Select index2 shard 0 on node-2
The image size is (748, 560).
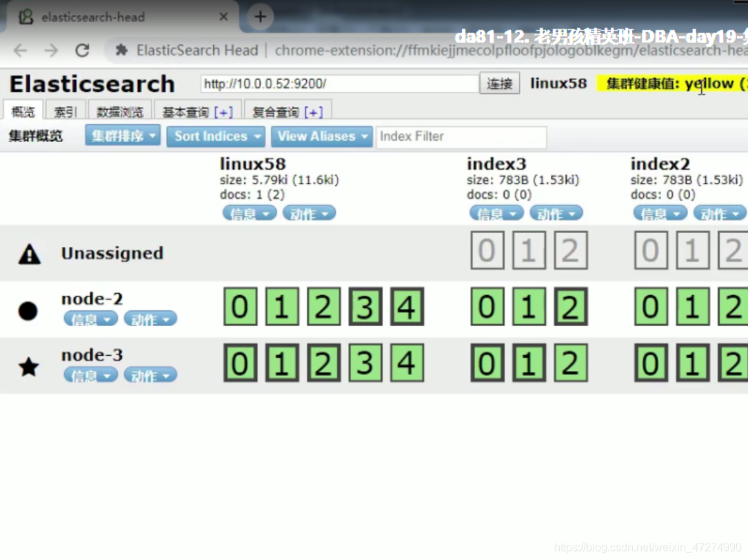tap(651, 306)
